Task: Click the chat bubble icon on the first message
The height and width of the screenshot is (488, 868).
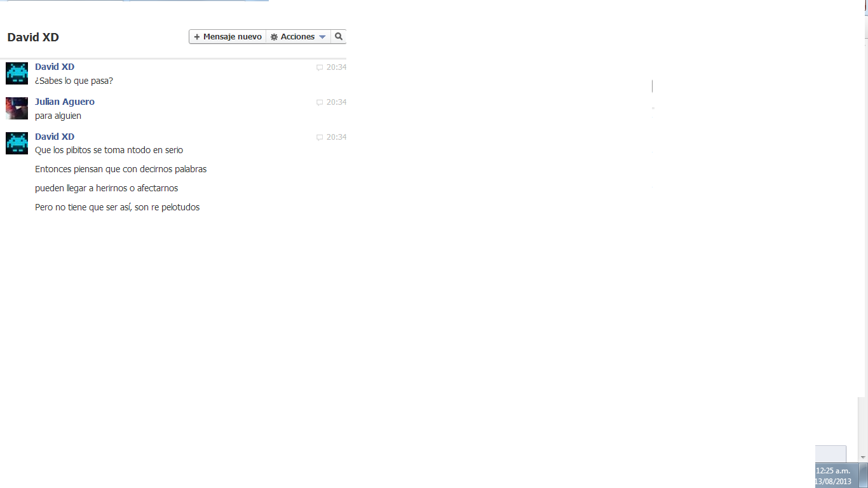Action: click(x=320, y=67)
